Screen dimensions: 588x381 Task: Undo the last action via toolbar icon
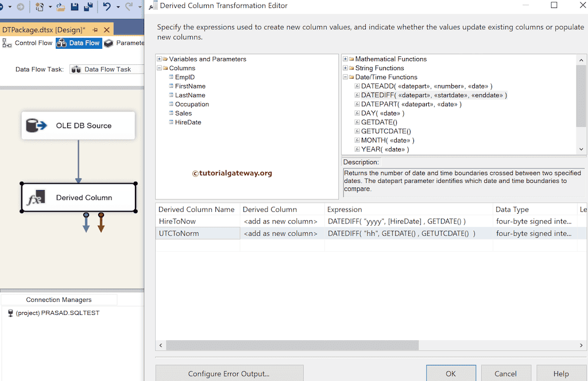(106, 6)
